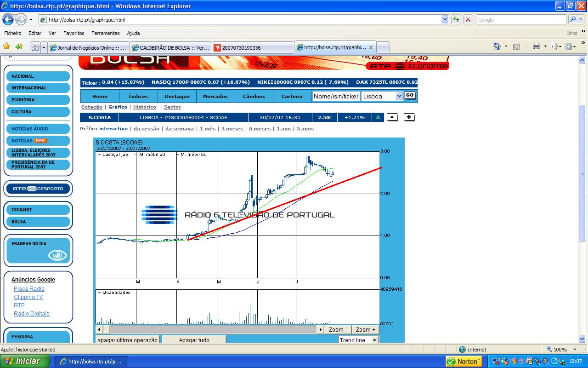The image size is (588, 368).
Task: Expand the address bar history dropdown
Action: click(445, 20)
